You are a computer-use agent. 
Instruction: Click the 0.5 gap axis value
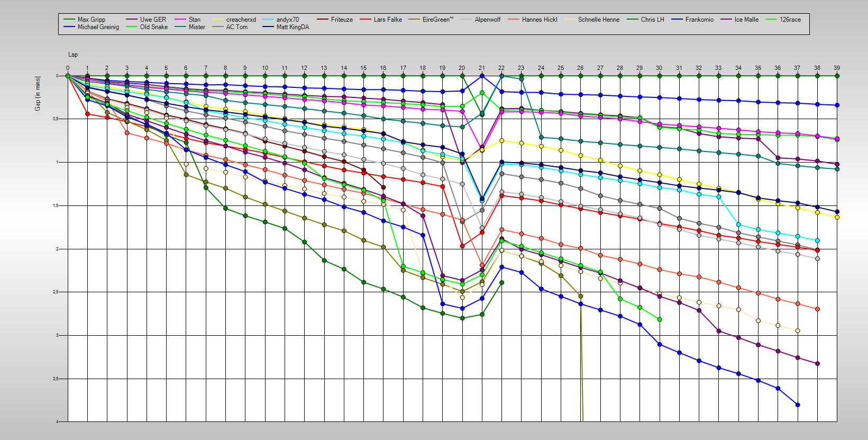pos(56,119)
